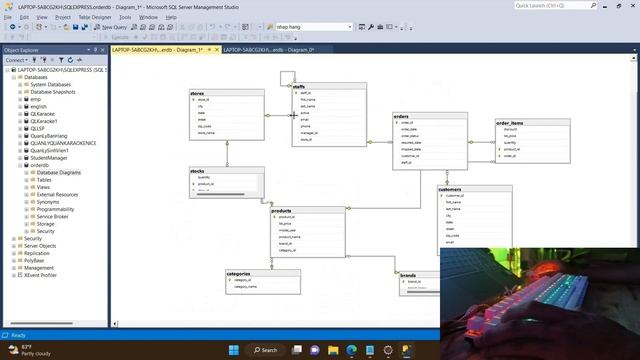Select the stores table header in the diagram
This screenshot has width=640, height=360.
227,93
